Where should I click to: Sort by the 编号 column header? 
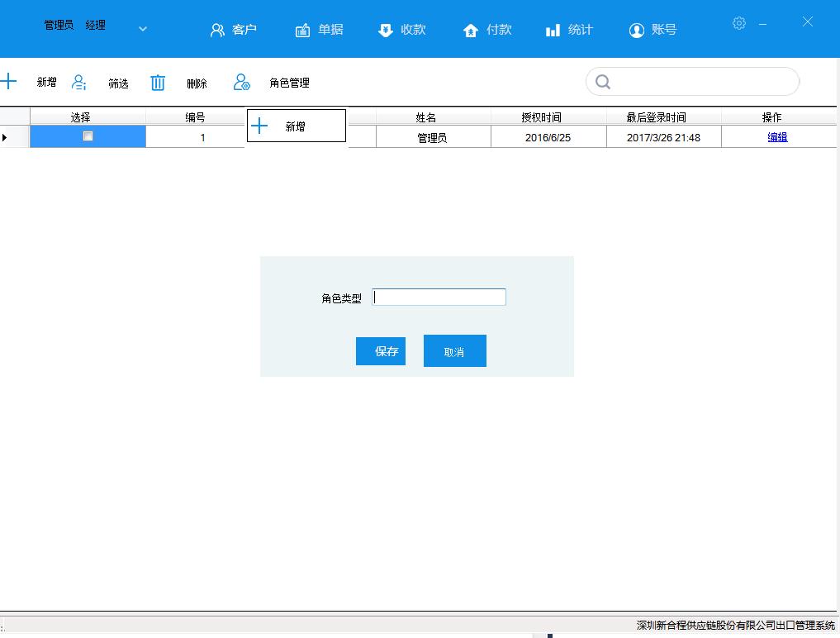point(195,117)
